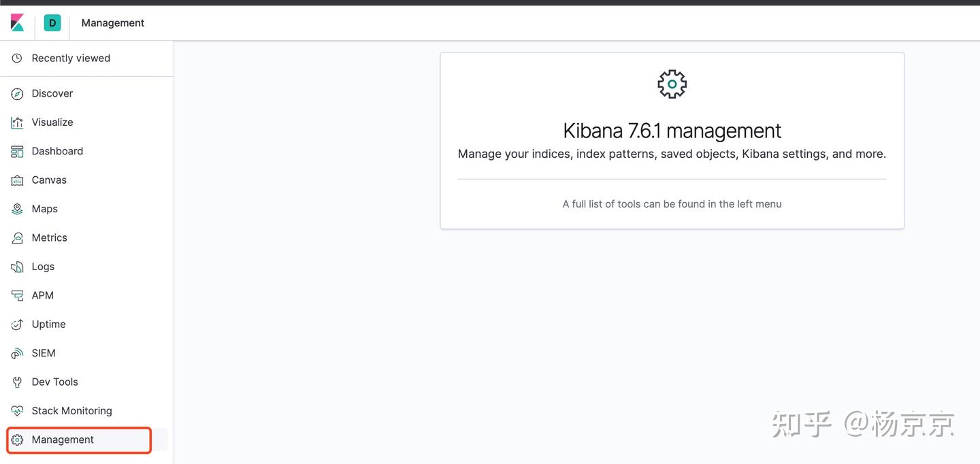The image size is (980, 464).
Task: Open the D space switcher badge
Action: pos(52,22)
